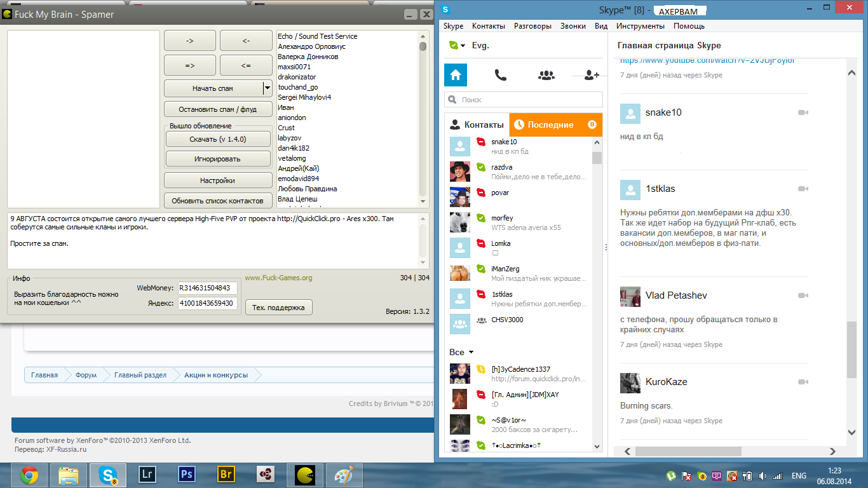868x488 pixels.
Task: Launch Adobe Bridge from taskbar
Action: coord(226,475)
